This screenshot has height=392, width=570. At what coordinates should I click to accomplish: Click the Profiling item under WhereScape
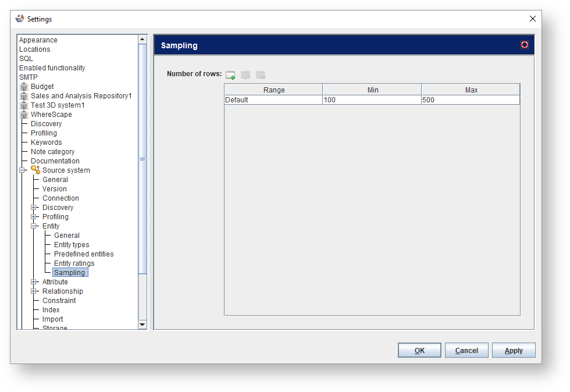click(44, 133)
